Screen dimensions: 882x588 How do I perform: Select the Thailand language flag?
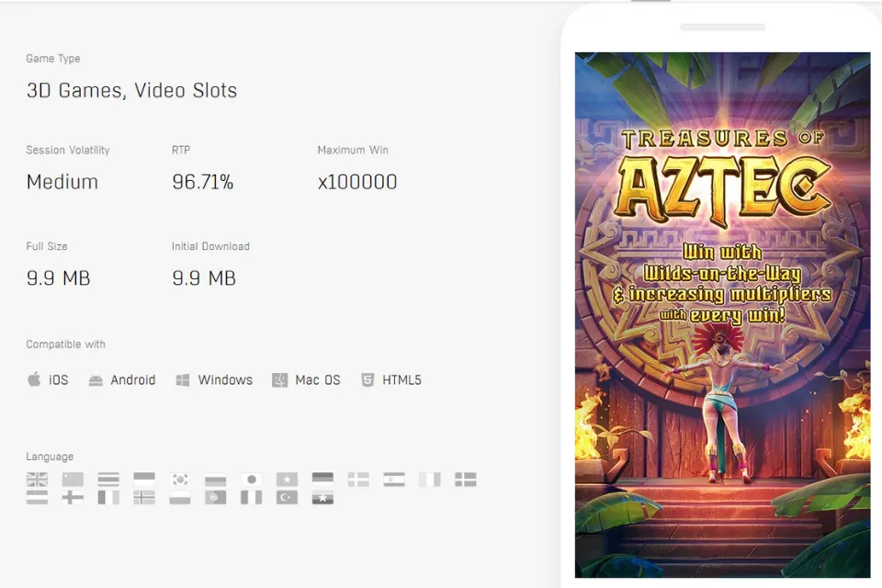[x=108, y=479]
